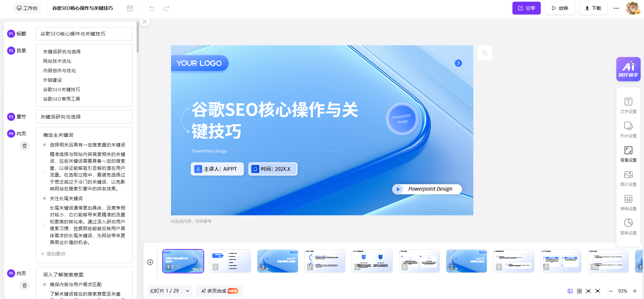This screenshot has height=299, width=644.
Task: Zoom out with minus button
Action: tap(611, 291)
